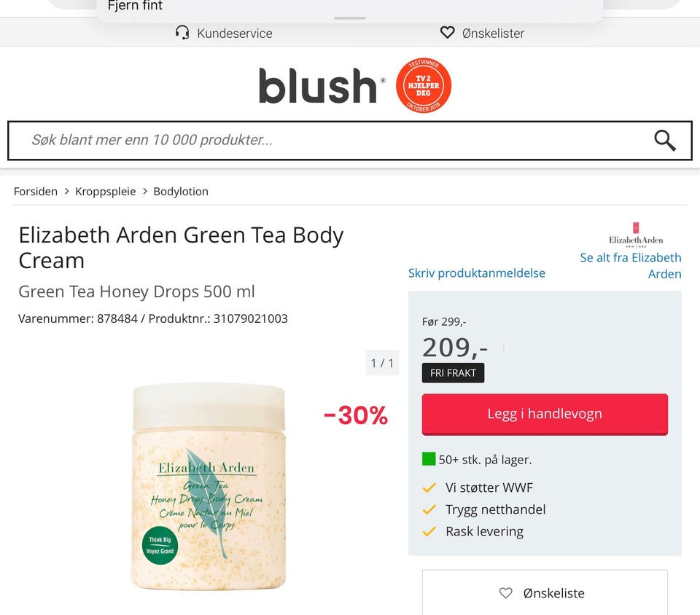The height and width of the screenshot is (615, 700).
Task: Click the heart icon on the Ønskeliste button
Action: [x=505, y=592]
